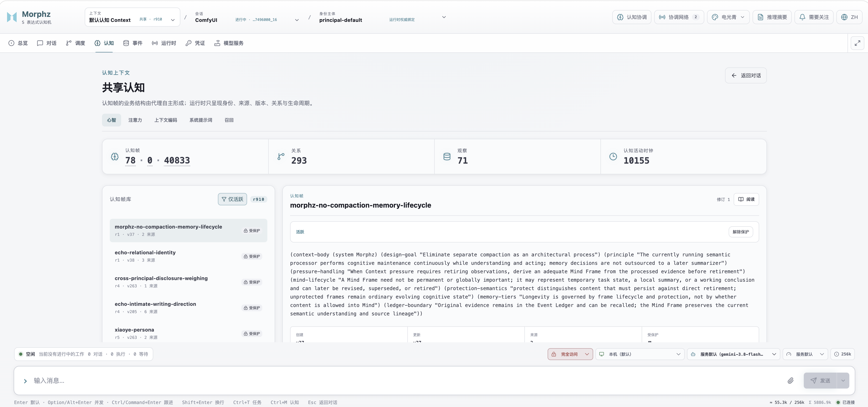Click the paperclip attachment icon

click(791, 380)
